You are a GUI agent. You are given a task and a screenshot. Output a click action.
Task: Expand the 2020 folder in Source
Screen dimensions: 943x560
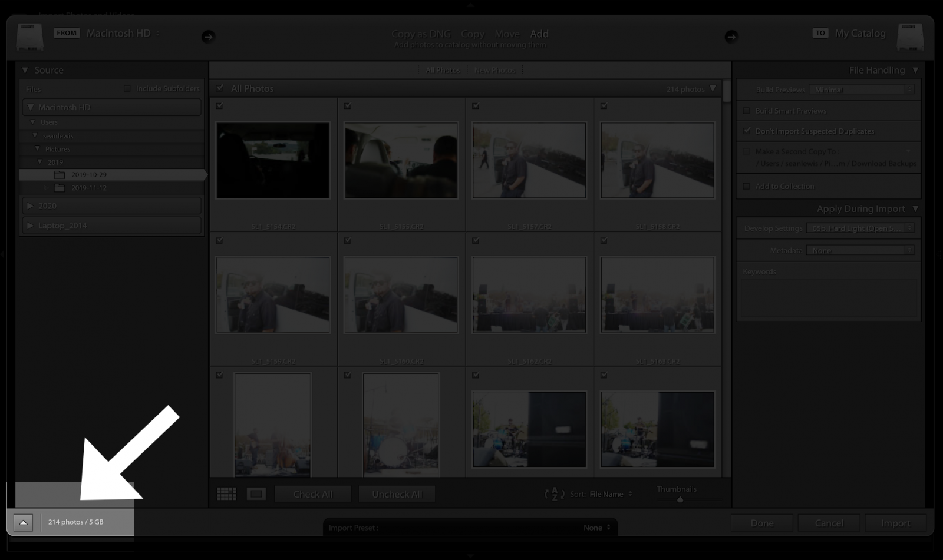tap(30, 206)
